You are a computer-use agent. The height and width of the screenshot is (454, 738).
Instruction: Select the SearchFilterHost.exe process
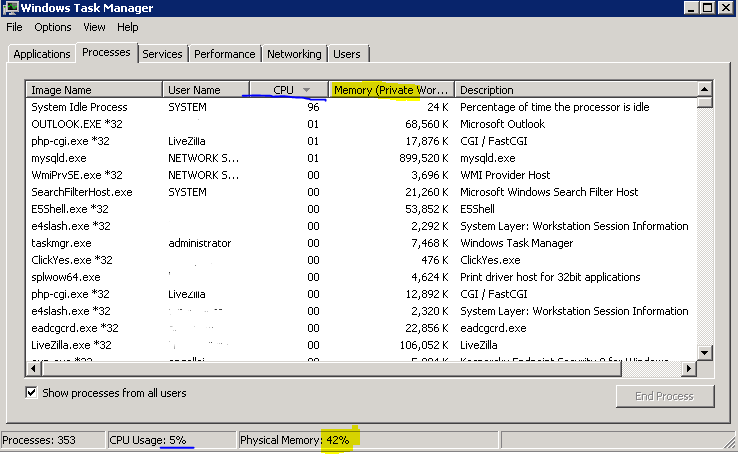coord(361,192)
